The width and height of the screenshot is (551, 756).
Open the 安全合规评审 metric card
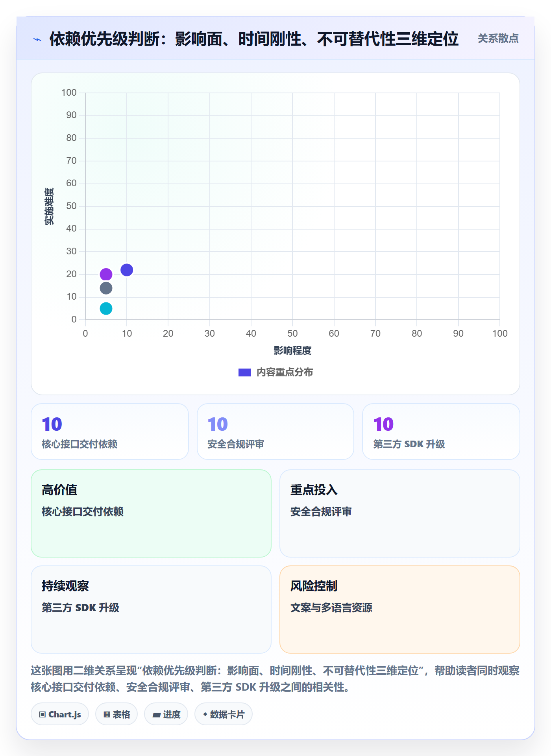coord(275,432)
